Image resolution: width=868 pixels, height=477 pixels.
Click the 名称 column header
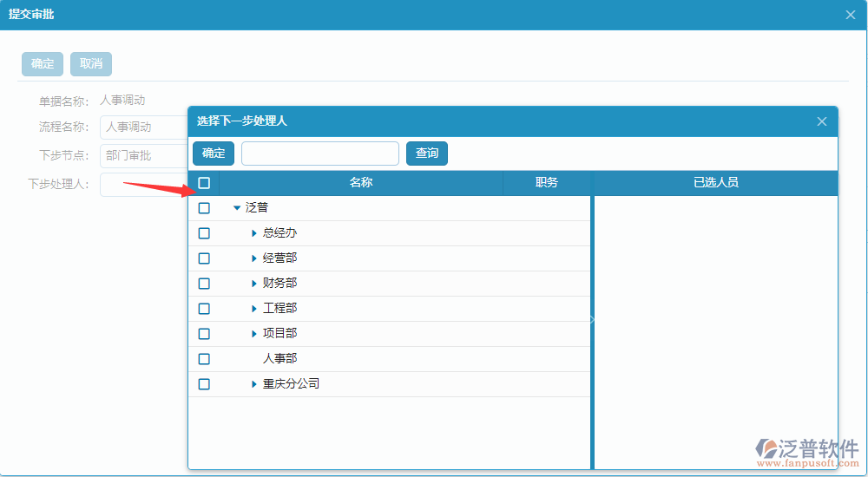[x=361, y=183]
